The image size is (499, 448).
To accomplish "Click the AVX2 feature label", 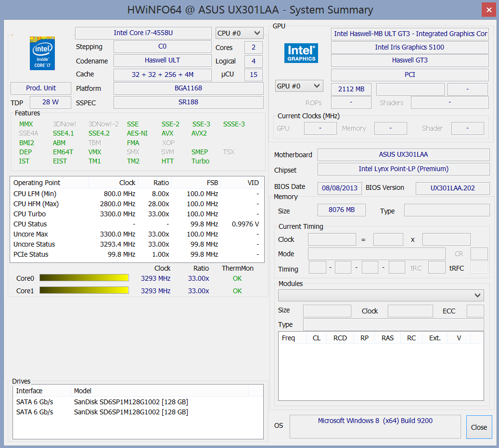I will click(199, 133).
